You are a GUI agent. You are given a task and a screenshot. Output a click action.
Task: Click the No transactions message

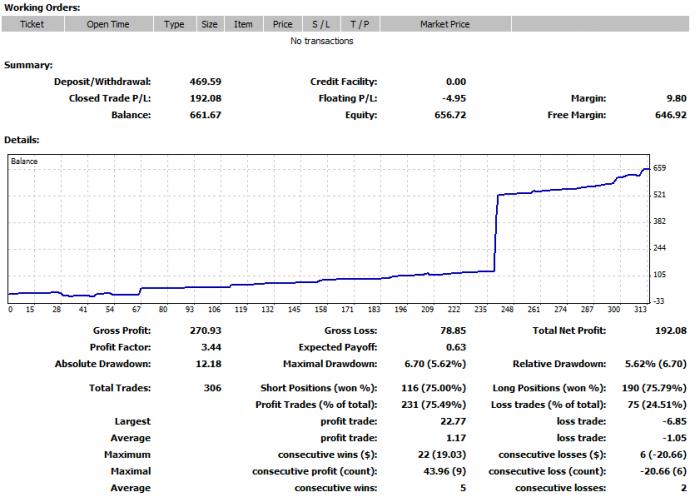point(321,41)
